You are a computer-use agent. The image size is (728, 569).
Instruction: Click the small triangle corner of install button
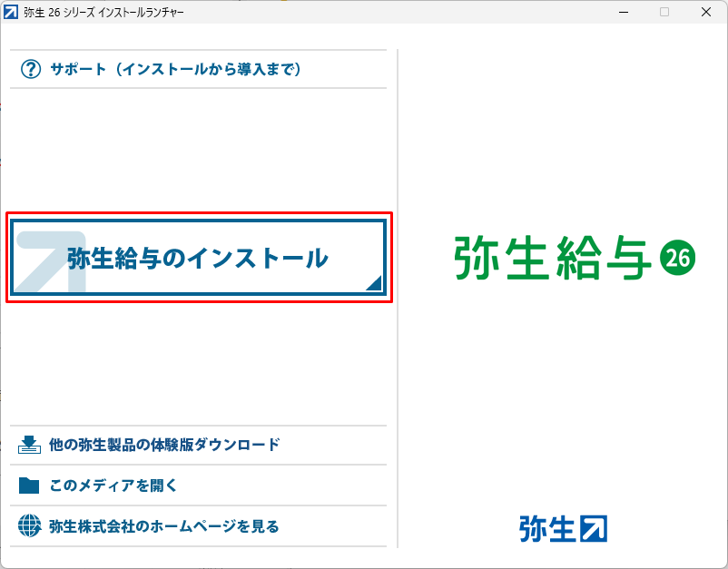click(x=373, y=284)
